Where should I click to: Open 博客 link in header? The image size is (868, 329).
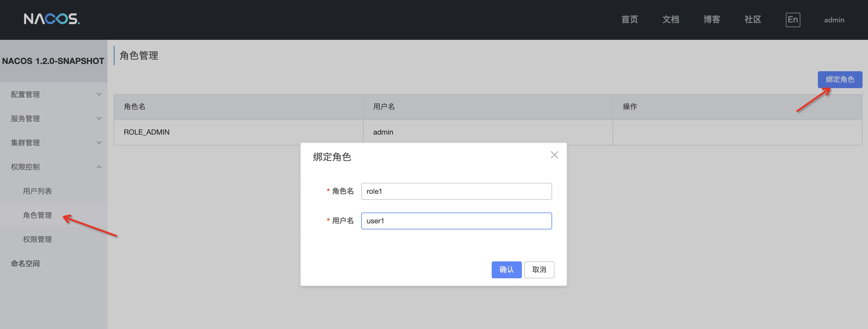(712, 20)
